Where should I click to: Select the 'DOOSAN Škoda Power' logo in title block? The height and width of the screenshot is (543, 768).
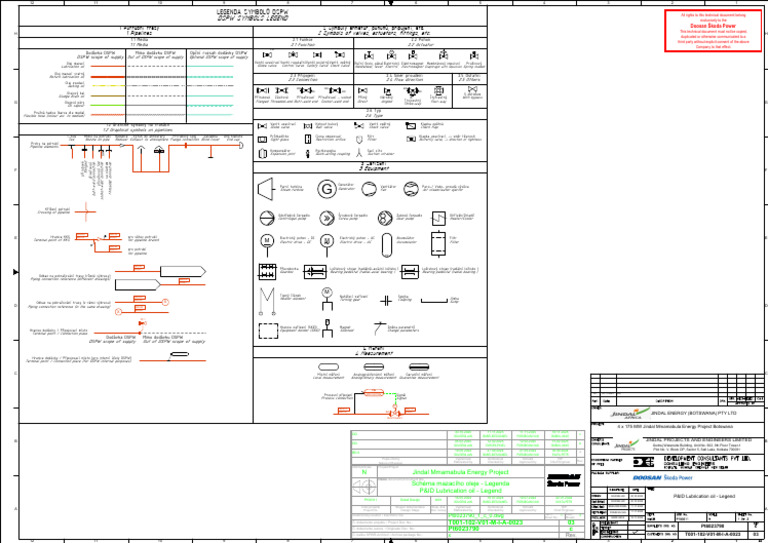pos(663,477)
